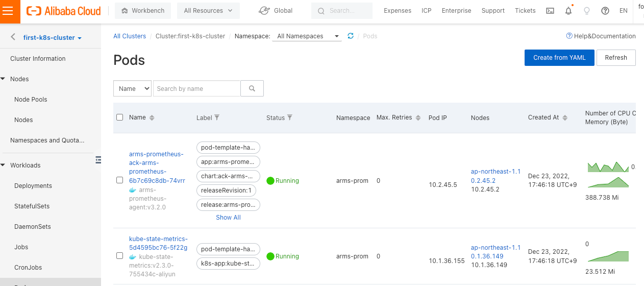The image size is (644, 286).
Task: Open the help question mark icon
Action: coord(605,11)
